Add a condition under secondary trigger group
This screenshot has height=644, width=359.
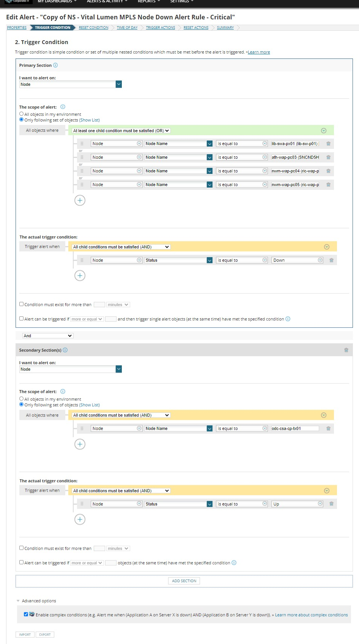tap(80, 519)
